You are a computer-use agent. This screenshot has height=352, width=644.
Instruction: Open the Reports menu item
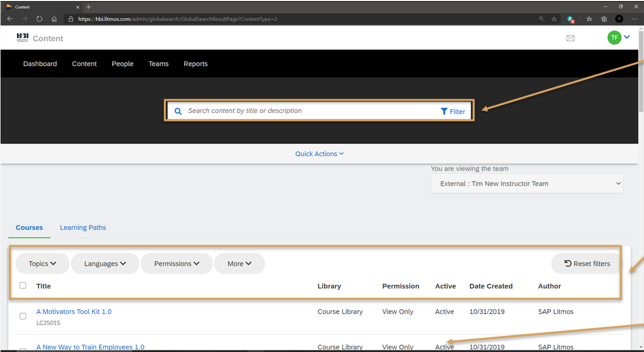(x=196, y=64)
